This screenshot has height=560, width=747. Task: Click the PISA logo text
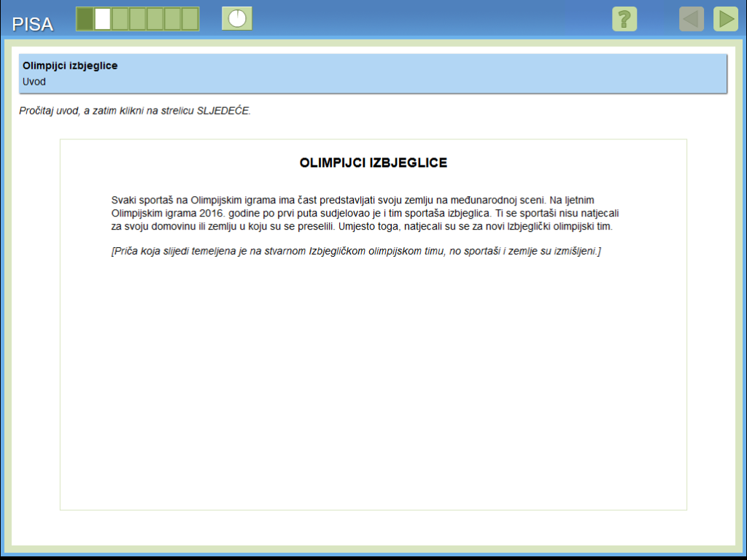tap(33, 24)
